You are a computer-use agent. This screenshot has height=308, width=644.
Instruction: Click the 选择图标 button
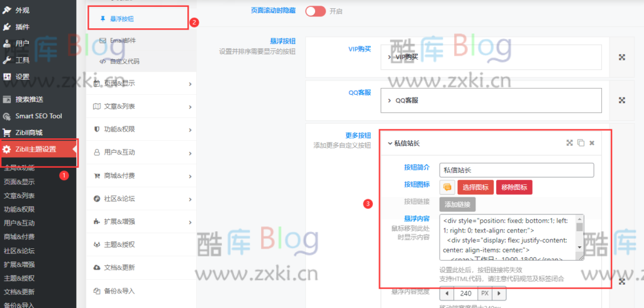(475, 187)
